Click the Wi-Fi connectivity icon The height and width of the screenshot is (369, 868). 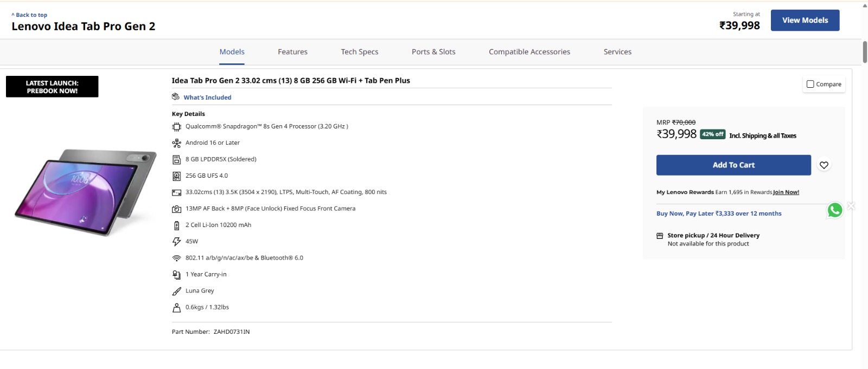[x=176, y=258]
